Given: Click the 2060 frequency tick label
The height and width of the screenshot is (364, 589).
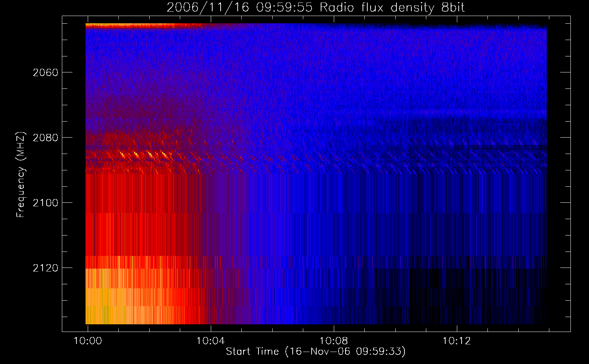Looking at the screenshot, I should 46,72.
